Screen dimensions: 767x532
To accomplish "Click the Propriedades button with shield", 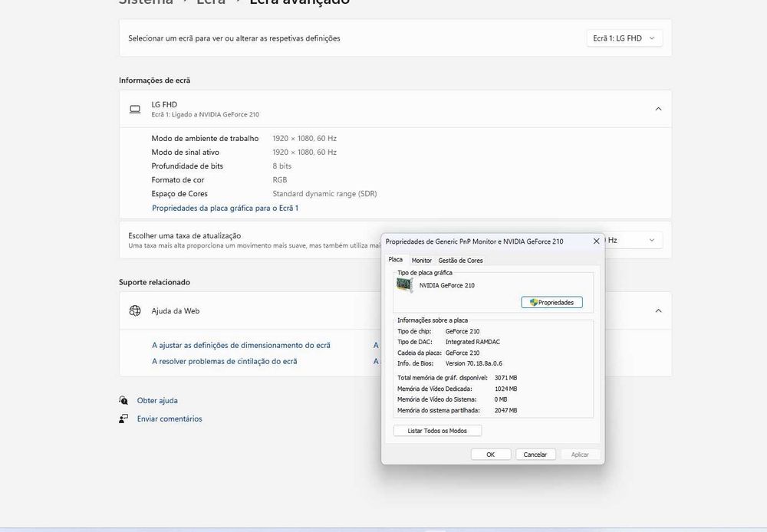I will [x=551, y=303].
